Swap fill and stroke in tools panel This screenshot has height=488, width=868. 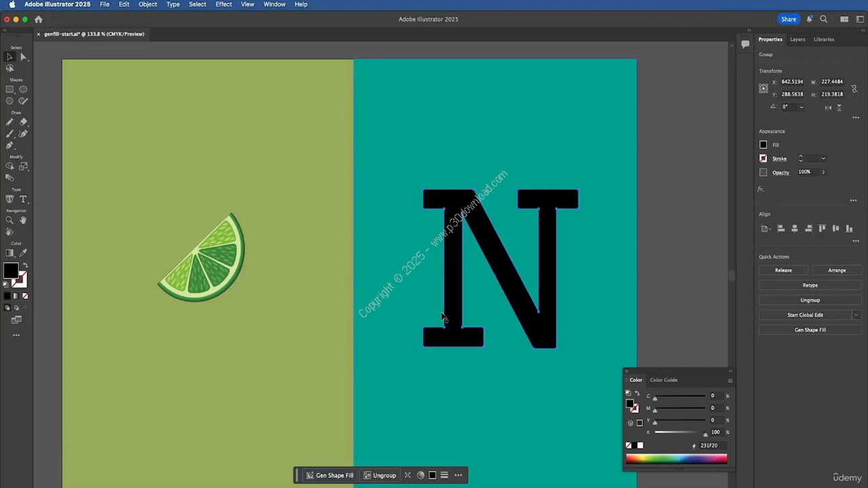(25, 266)
